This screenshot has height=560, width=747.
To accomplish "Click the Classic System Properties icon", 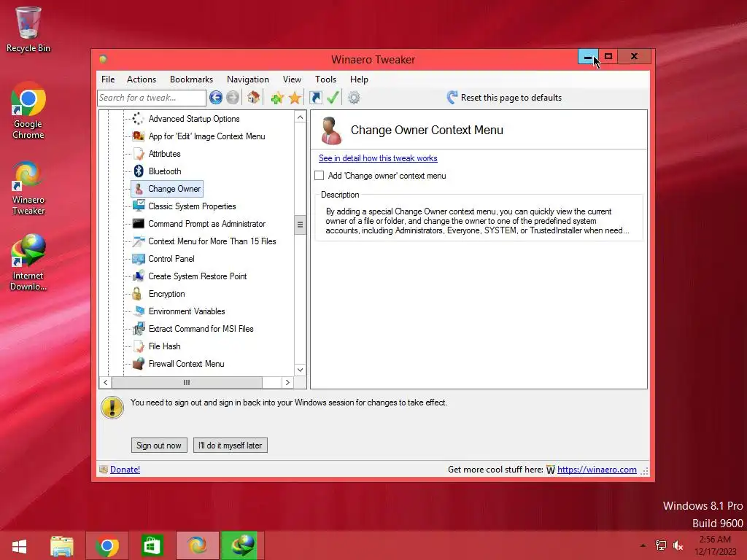I will 139,206.
